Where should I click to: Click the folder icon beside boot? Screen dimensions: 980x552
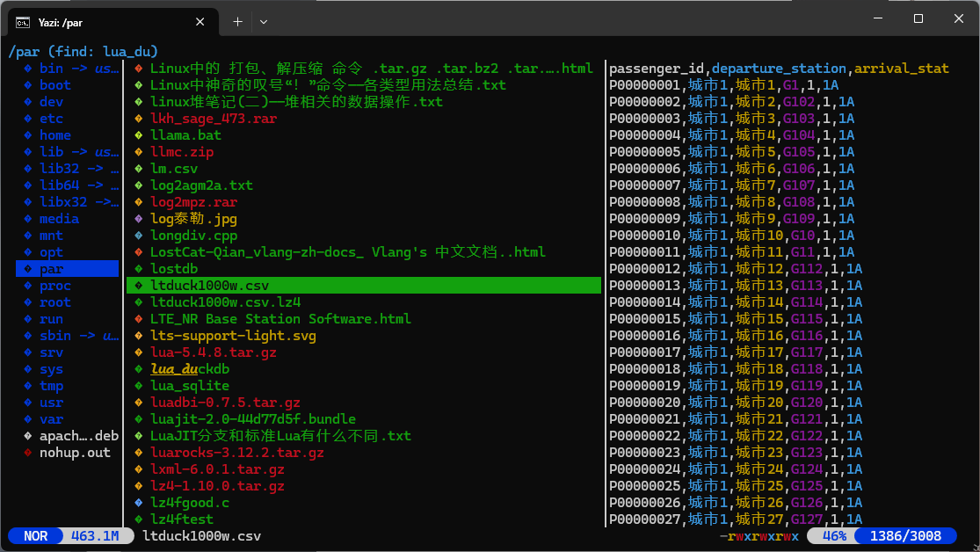click(x=27, y=85)
